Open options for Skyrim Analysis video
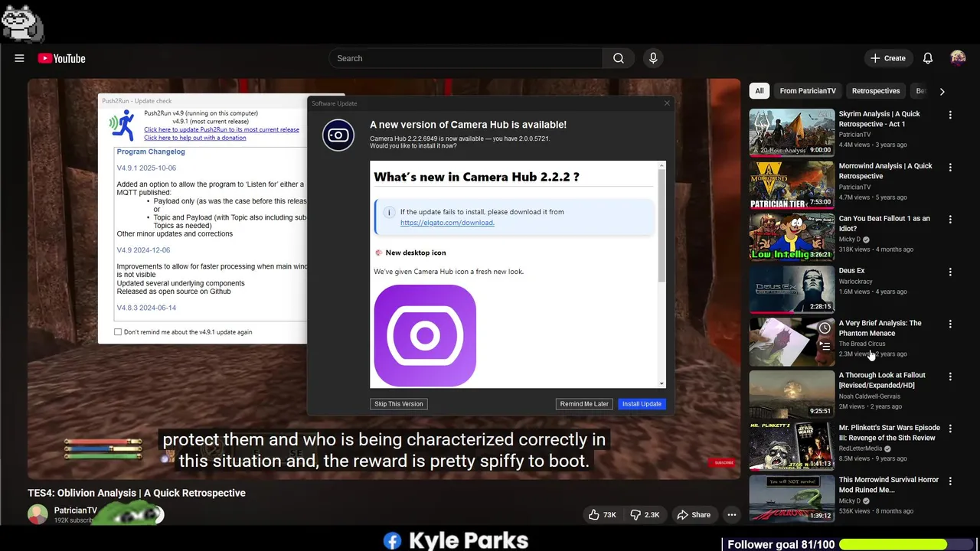The image size is (980, 551). (x=950, y=115)
